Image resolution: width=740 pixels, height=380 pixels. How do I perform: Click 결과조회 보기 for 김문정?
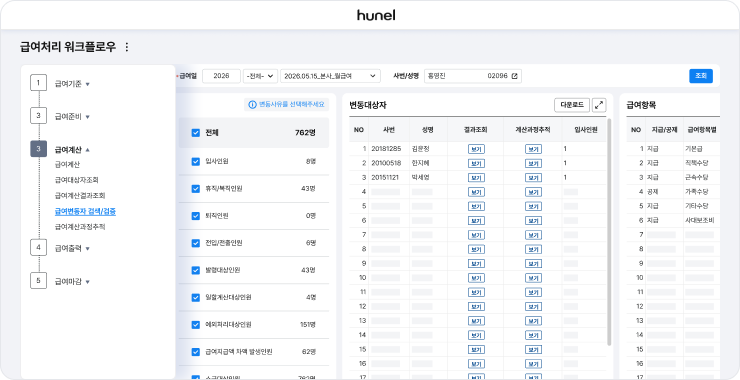pos(476,149)
